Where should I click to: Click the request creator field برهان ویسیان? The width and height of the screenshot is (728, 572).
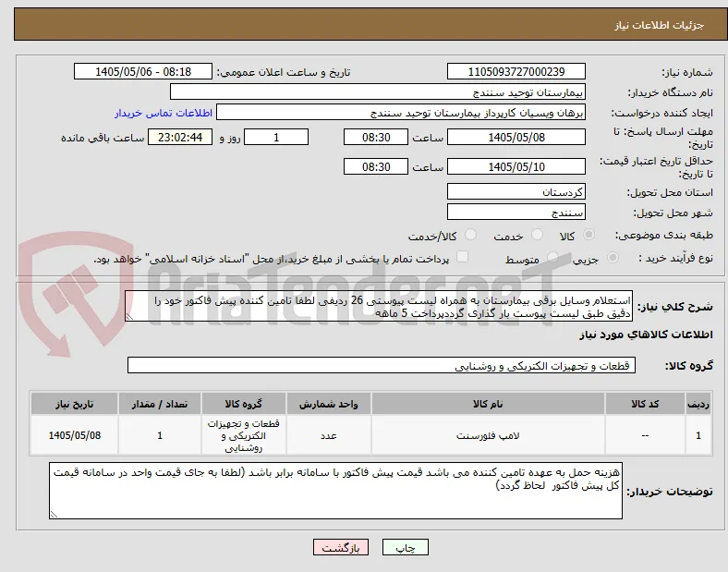coord(401,113)
